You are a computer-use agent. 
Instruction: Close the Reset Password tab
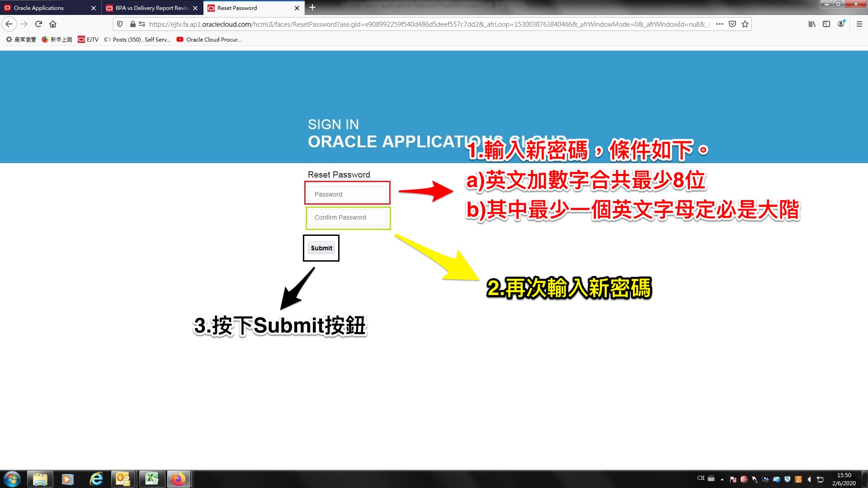(297, 8)
